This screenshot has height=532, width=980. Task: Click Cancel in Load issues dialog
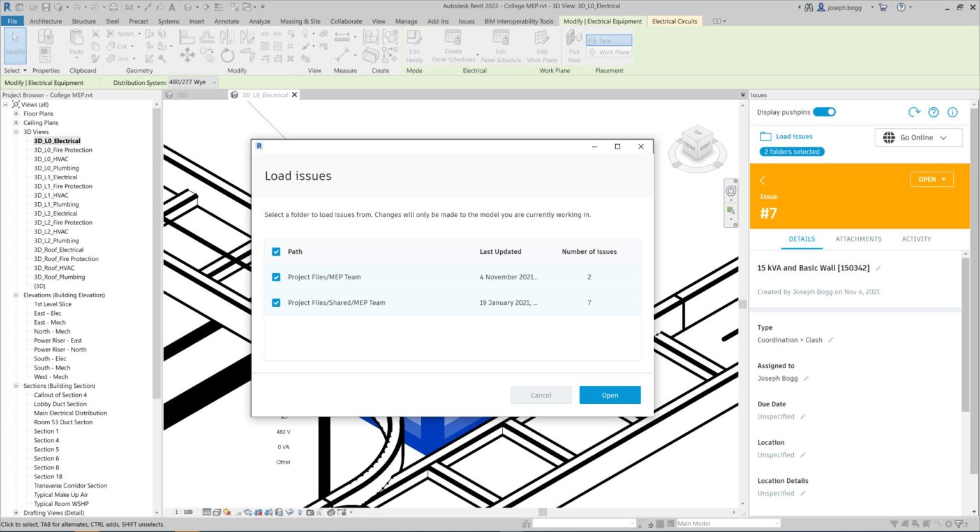tap(541, 395)
